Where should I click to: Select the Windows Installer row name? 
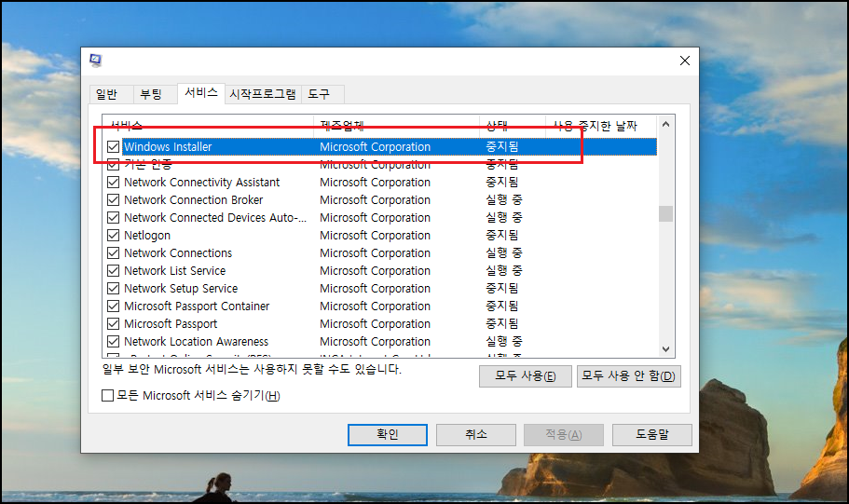(168, 146)
